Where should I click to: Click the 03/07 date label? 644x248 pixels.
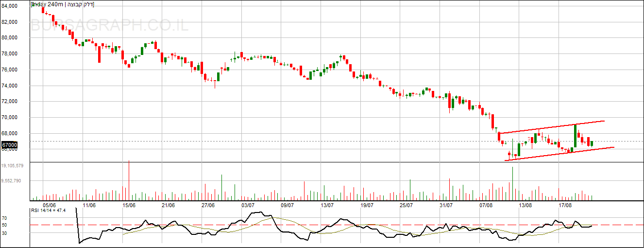248,205
